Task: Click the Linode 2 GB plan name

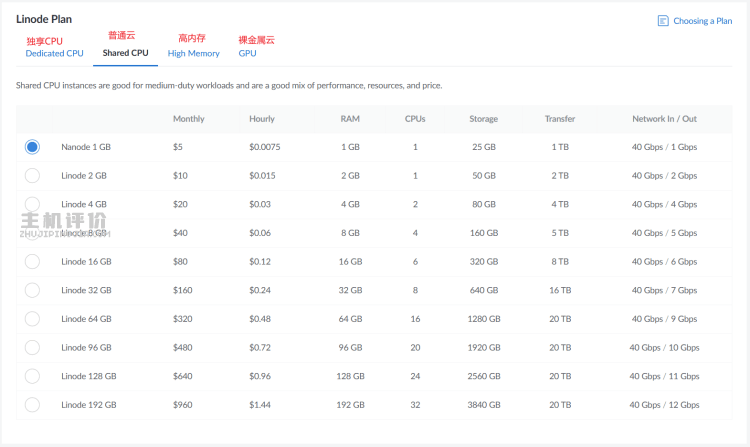Action: [84, 175]
